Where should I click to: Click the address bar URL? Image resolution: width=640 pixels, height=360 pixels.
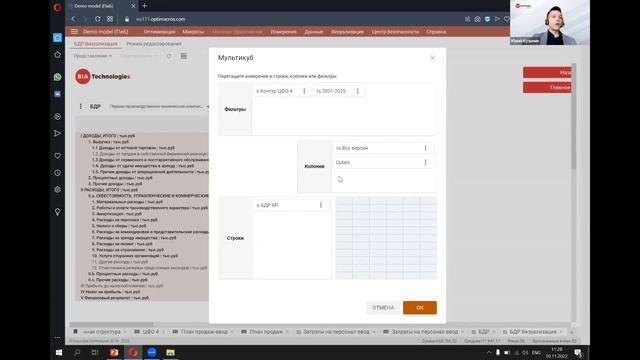pos(161,19)
